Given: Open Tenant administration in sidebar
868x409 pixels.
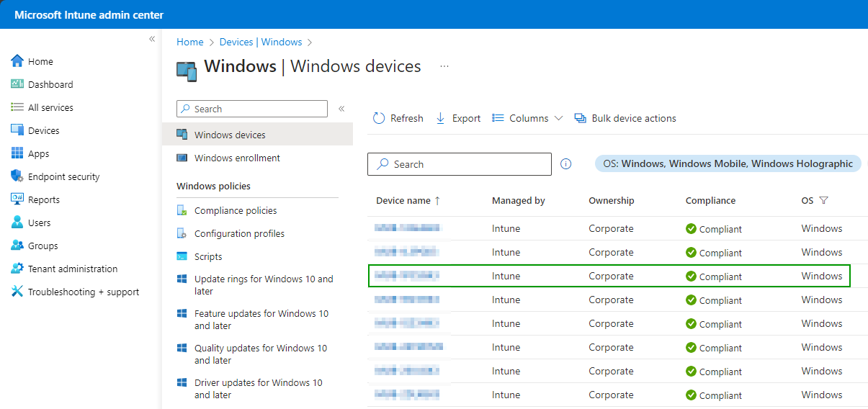Looking at the screenshot, I should pyautogui.click(x=64, y=269).
